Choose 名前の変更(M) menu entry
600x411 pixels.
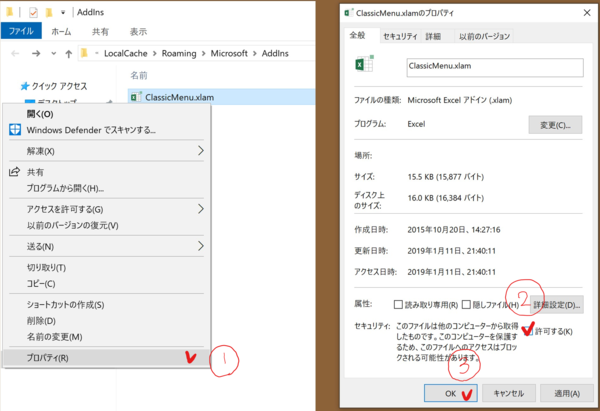[107, 337]
